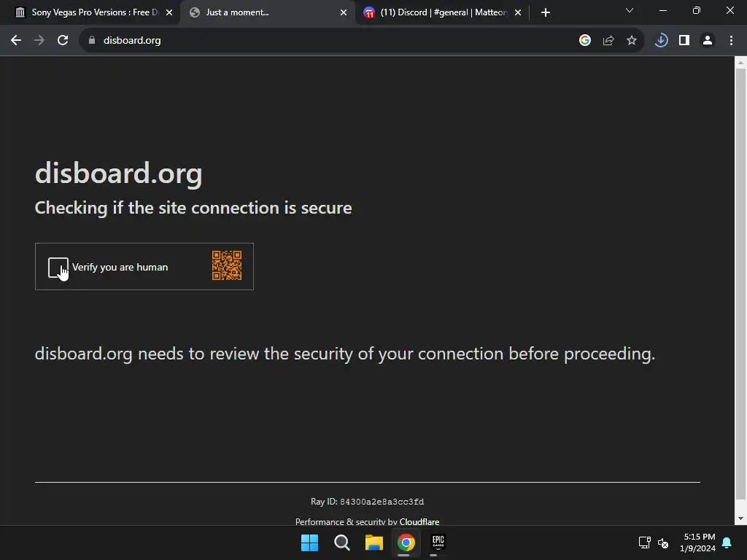
Task: Open a new browser tab
Action: [546, 12]
